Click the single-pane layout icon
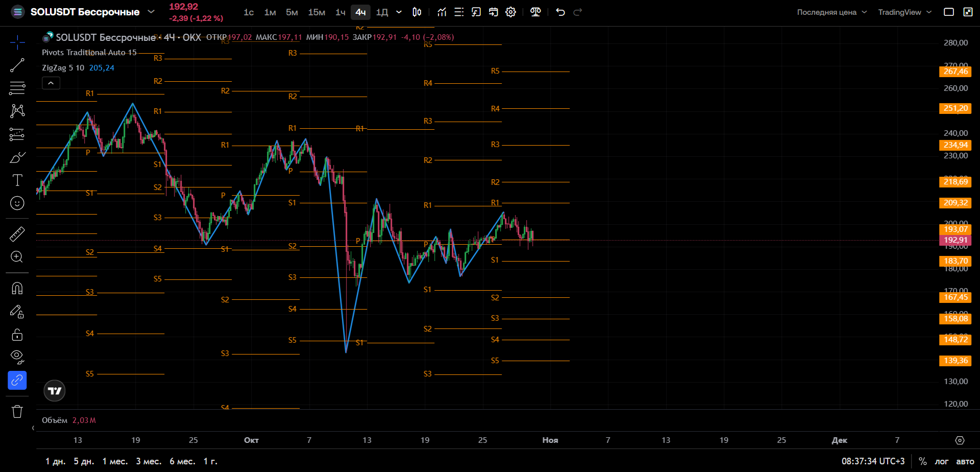 pyautogui.click(x=949, y=12)
